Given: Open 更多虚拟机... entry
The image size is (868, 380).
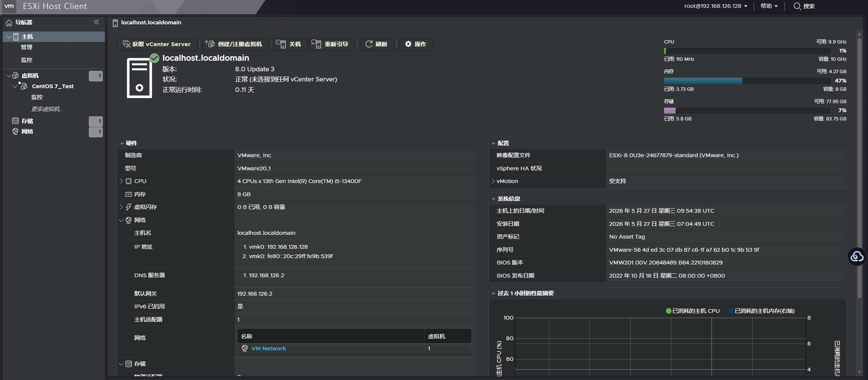Looking at the screenshot, I should [x=48, y=109].
